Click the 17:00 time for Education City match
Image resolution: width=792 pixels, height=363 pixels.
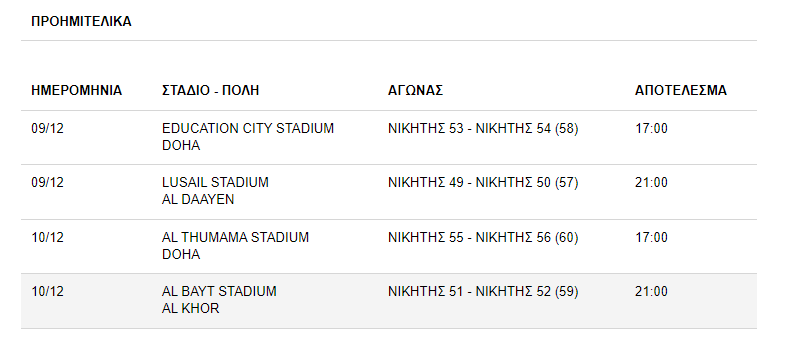click(651, 129)
